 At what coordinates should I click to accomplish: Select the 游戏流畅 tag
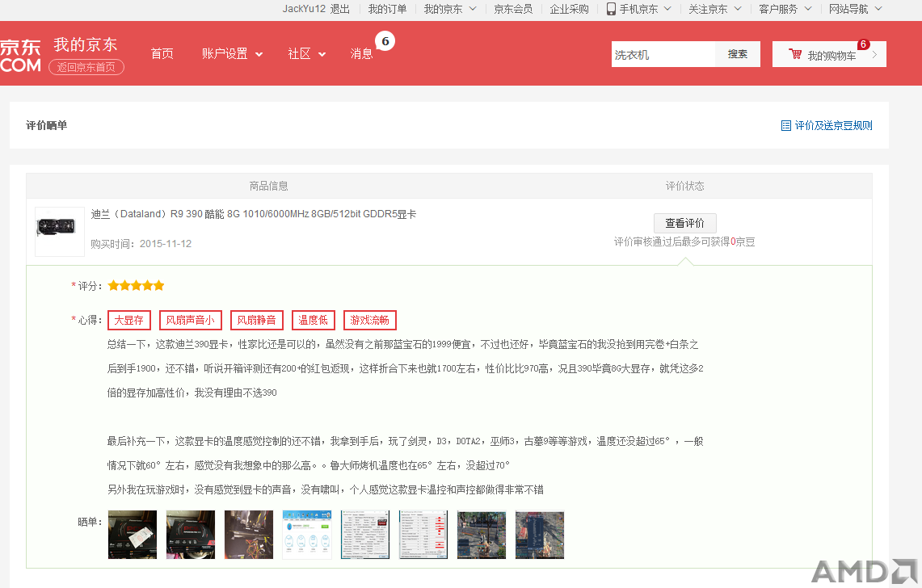(369, 320)
